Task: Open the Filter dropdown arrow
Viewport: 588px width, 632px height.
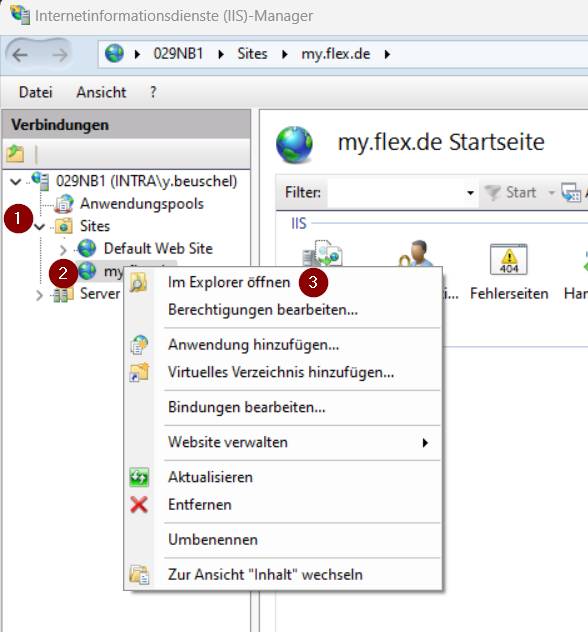Action: pos(470,193)
